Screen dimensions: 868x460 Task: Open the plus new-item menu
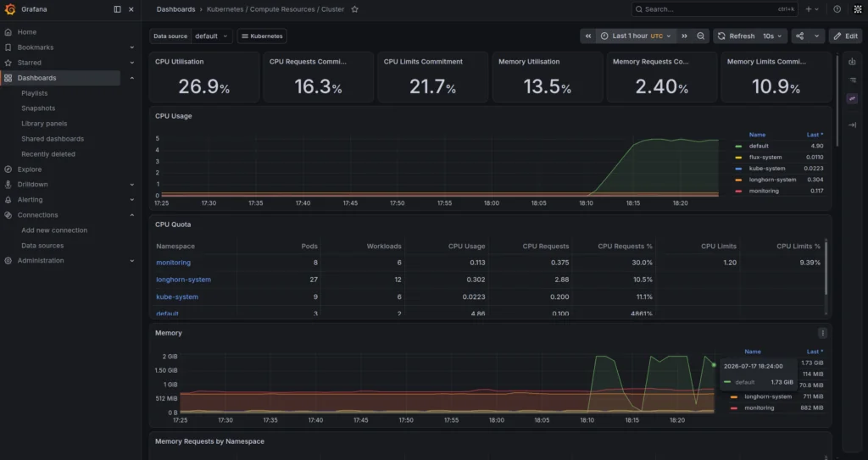[x=812, y=9]
